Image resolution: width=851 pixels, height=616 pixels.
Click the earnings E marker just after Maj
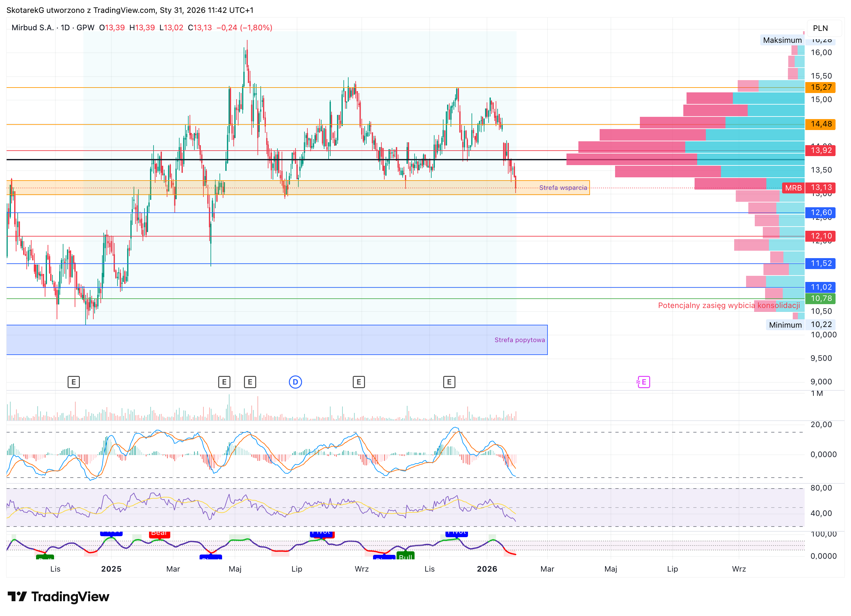[250, 382]
